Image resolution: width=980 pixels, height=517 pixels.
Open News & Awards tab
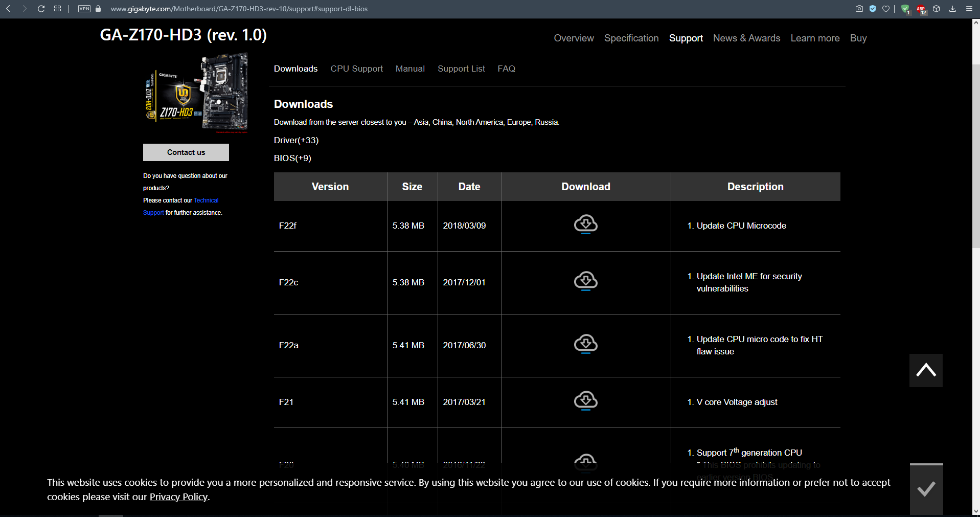point(746,38)
